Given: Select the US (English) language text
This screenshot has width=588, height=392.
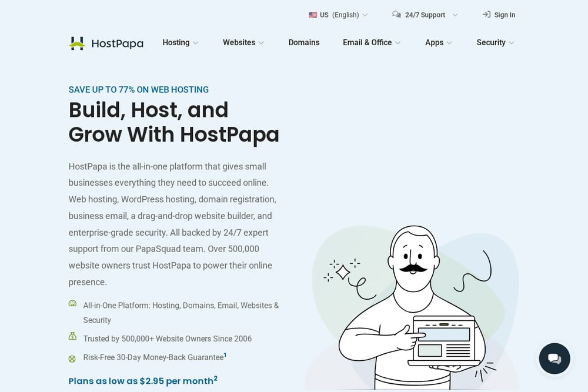Looking at the screenshot, I should [339, 15].
